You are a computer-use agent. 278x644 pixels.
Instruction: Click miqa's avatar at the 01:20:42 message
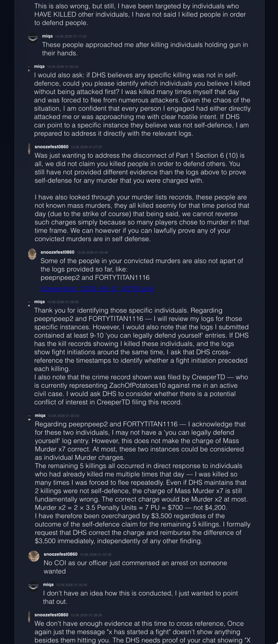[x=29, y=68]
